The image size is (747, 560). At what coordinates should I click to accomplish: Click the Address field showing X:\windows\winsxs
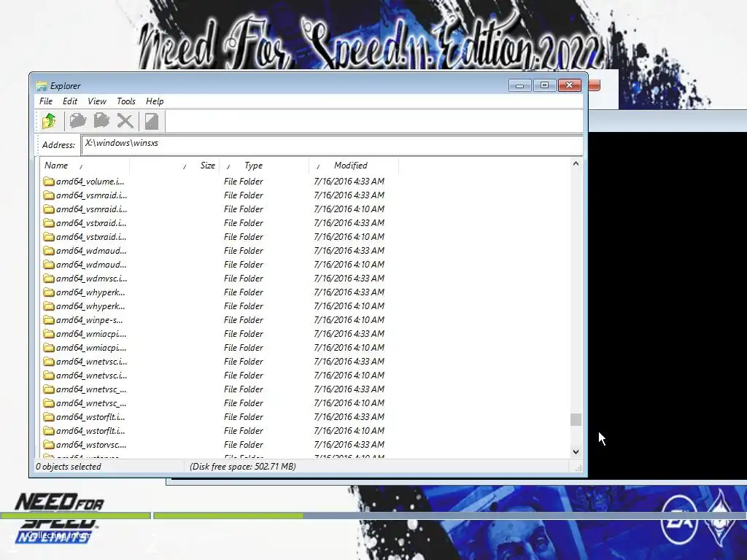pos(332,144)
